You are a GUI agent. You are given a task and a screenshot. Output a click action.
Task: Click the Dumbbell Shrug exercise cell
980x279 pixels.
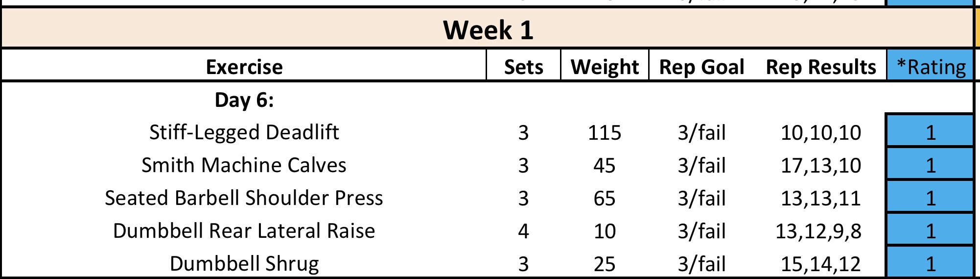(244, 264)
